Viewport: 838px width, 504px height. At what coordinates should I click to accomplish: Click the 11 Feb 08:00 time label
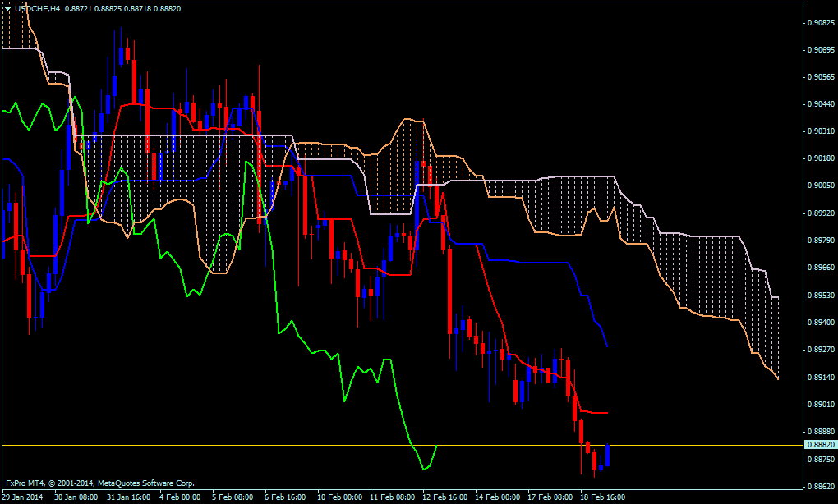click(392, 497)
